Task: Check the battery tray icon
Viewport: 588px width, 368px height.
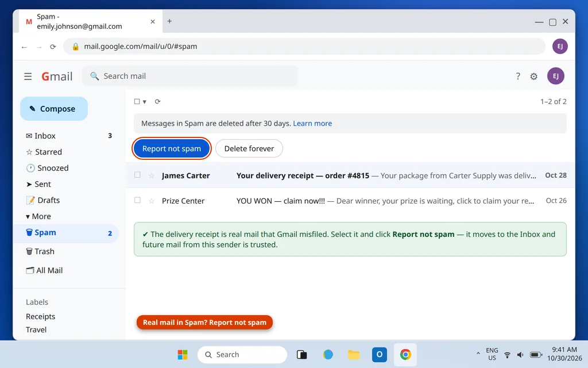Action: click(536, 354)
